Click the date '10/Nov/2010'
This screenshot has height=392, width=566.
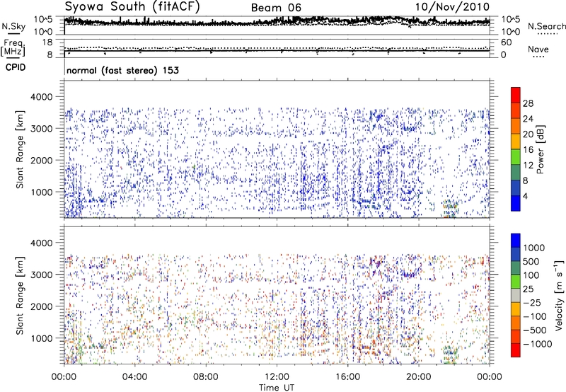pos(452,7)
